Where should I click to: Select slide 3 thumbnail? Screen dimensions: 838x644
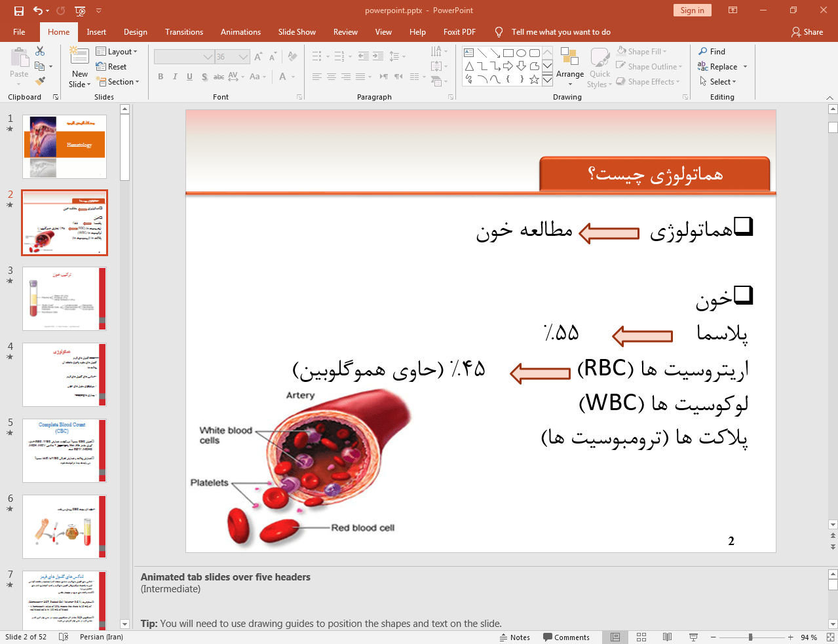pos(64,299)
